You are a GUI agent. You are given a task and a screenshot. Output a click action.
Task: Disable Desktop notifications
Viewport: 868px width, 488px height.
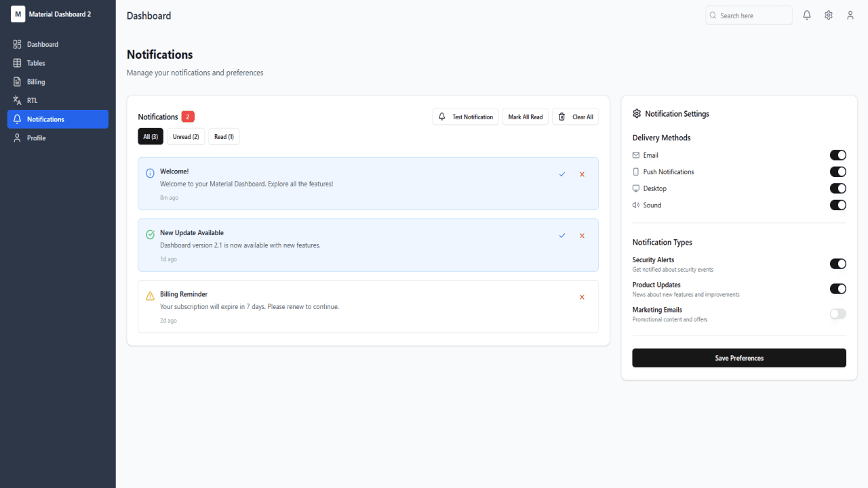click(838, 188)
